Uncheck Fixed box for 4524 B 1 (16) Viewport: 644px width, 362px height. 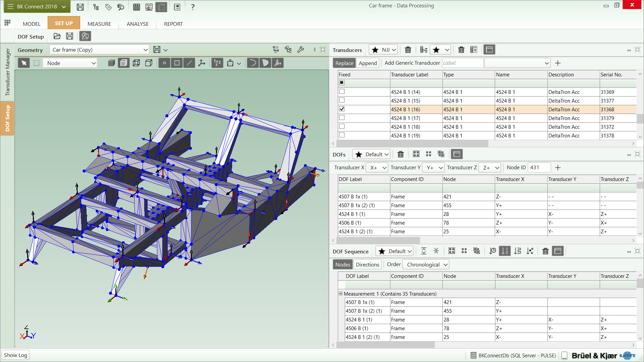point(342,109)
